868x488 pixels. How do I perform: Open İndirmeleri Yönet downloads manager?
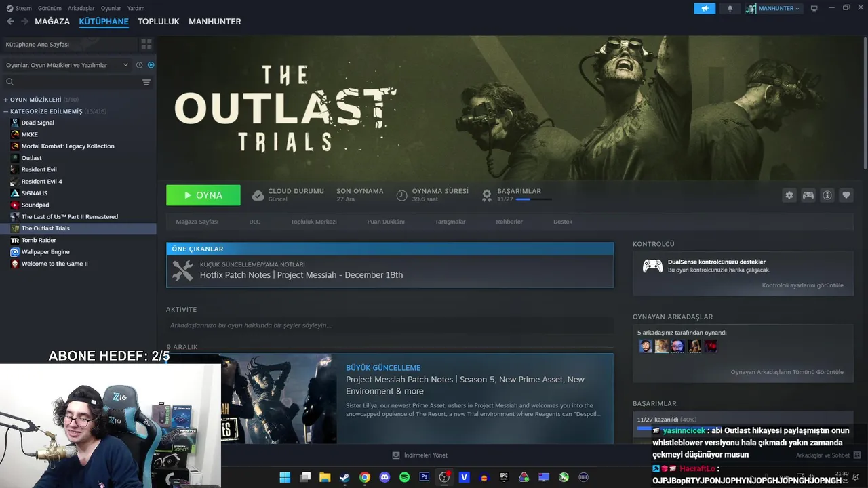[420, 455]
